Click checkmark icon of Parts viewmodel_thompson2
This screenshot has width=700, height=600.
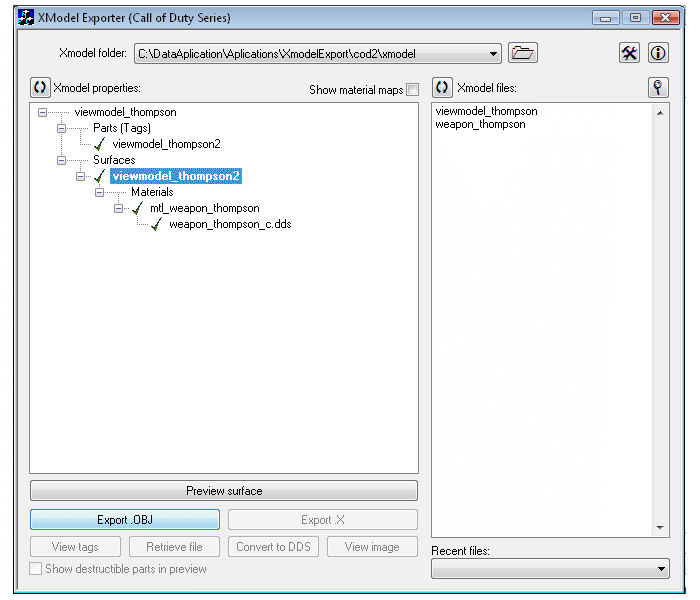tap(100, 144)
